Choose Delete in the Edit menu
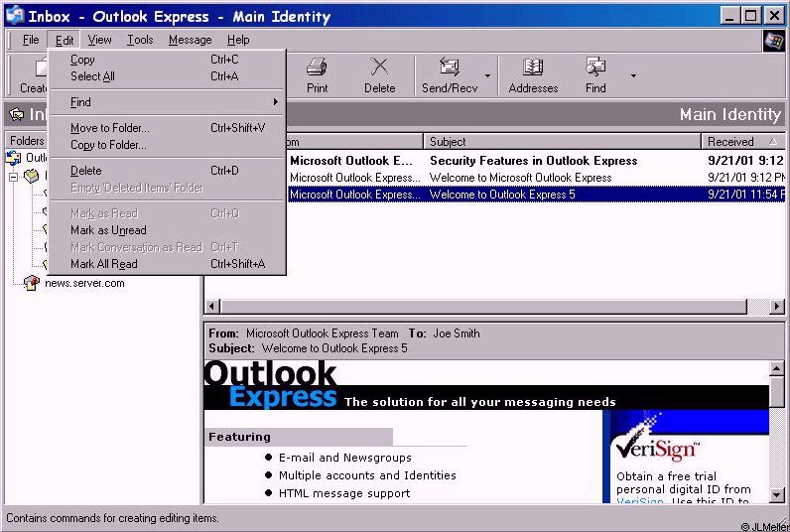 click(168, 171)
